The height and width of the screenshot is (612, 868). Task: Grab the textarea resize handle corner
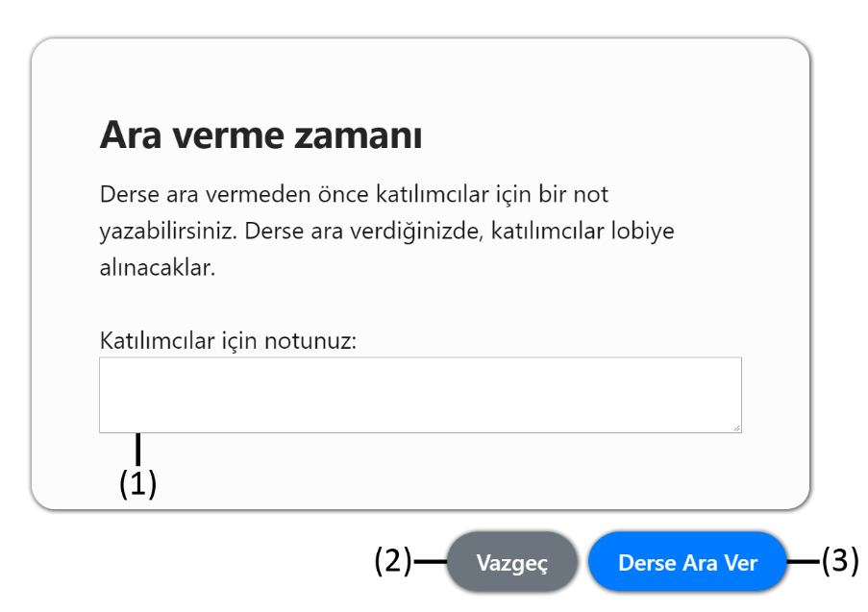pyautogui.click(x=737, y=428)
